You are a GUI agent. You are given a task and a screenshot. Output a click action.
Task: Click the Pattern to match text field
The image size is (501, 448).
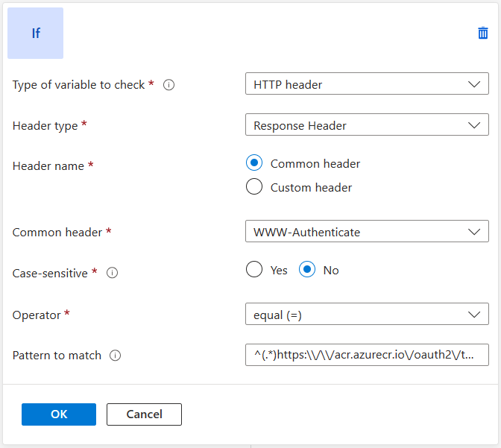(366, 356)
